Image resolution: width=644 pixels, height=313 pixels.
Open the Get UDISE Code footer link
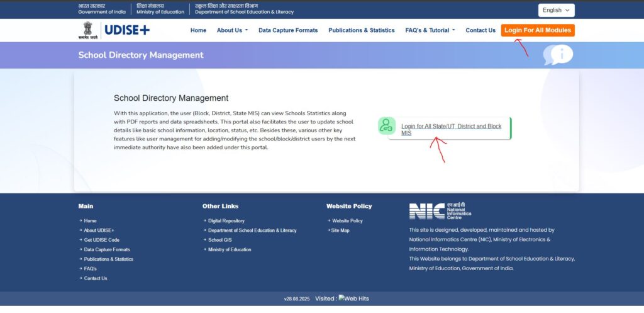pos(101,240)
